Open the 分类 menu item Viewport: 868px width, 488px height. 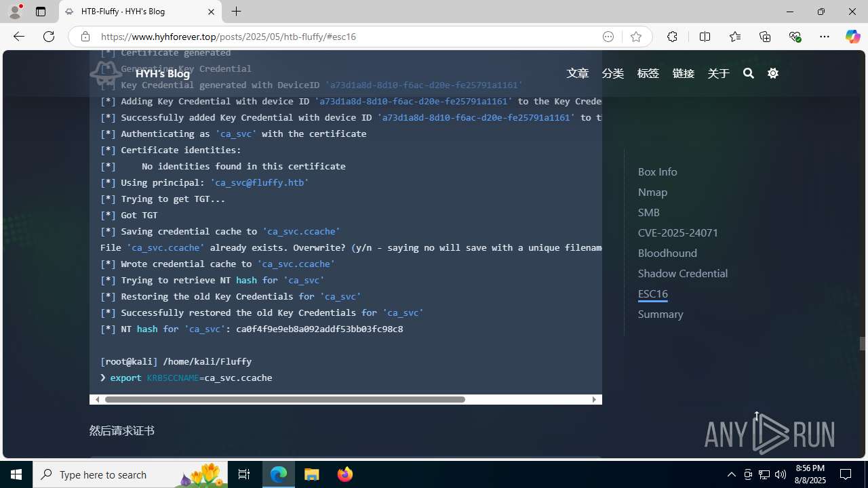613,73
